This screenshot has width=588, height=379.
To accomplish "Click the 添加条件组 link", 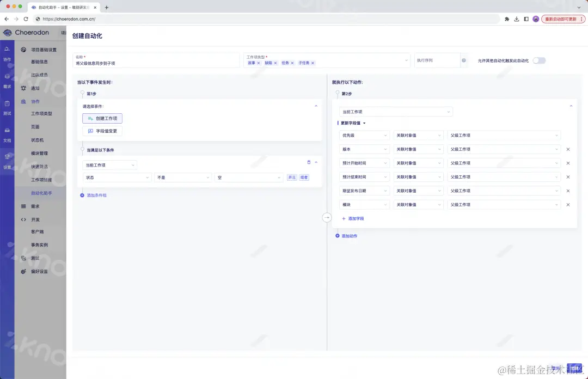I will [94, 195].
